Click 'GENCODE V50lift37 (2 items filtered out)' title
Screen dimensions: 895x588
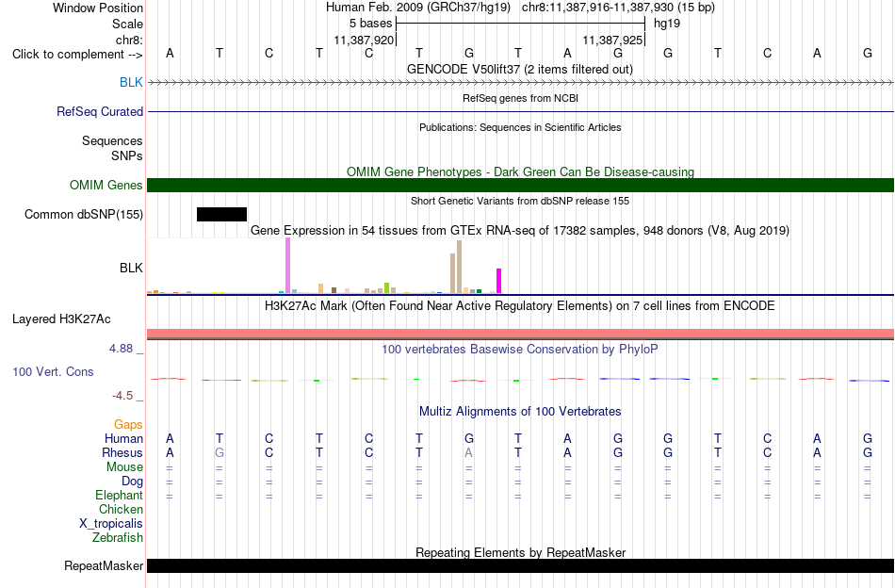pos(519,69)
